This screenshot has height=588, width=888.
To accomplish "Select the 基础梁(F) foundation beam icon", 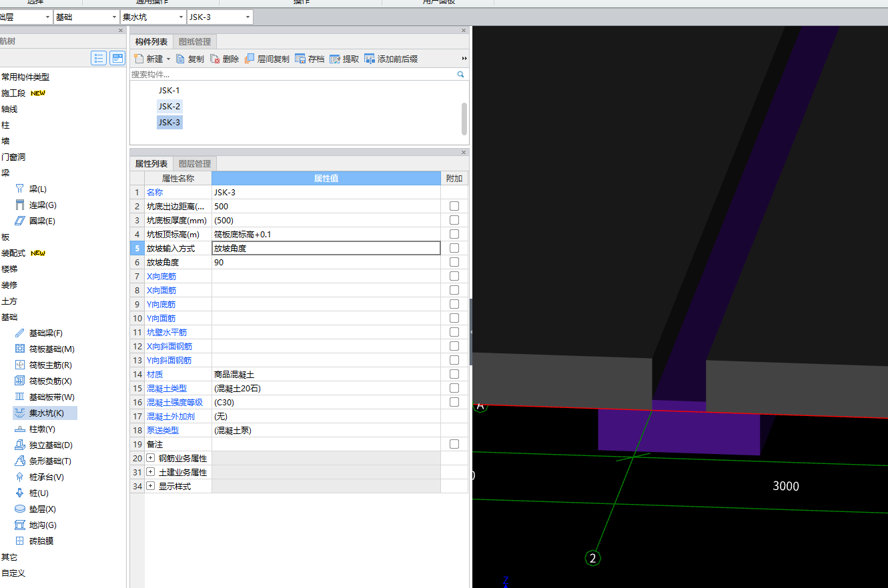I will point(19,333).
